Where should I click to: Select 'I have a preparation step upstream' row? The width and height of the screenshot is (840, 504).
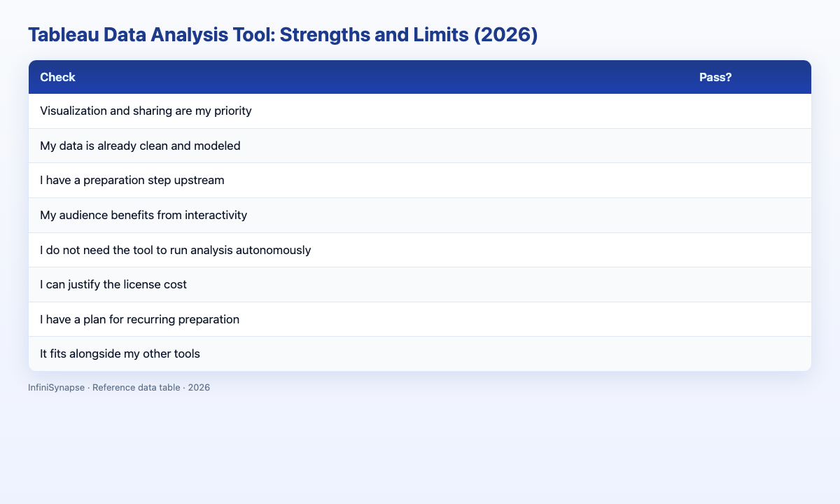click(420, 181)
